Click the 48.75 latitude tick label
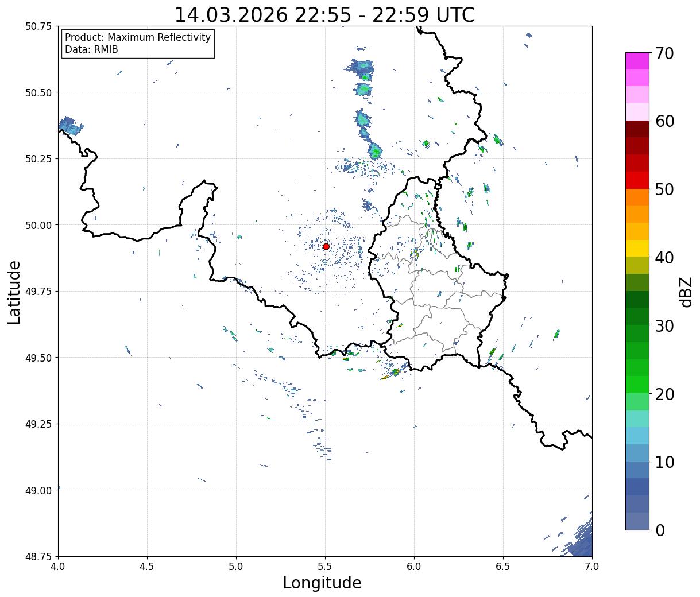This screenshot has height=597, width=700. [38, 557]
